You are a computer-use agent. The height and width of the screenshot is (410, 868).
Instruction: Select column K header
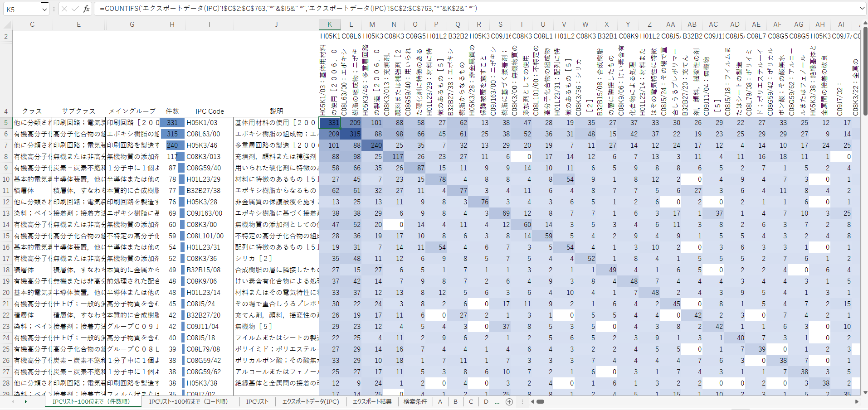330,24
